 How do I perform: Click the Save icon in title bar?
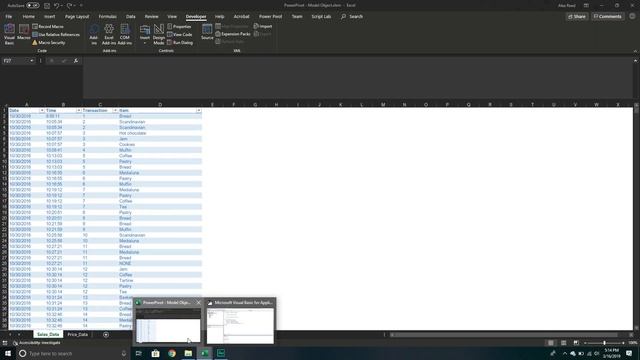[x=47, y=6]
